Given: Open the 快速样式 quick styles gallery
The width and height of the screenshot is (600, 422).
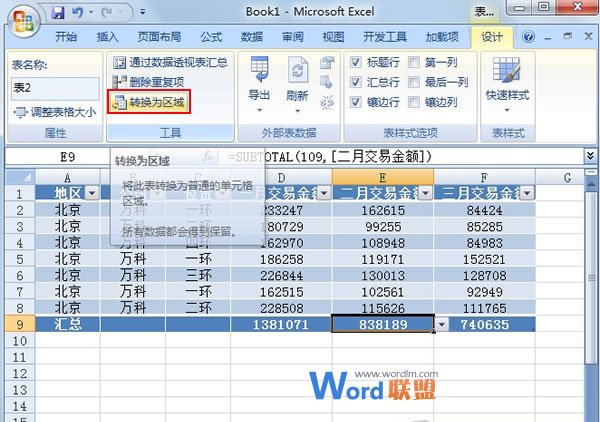Looking at the screenshot, I should coord(507,85).
